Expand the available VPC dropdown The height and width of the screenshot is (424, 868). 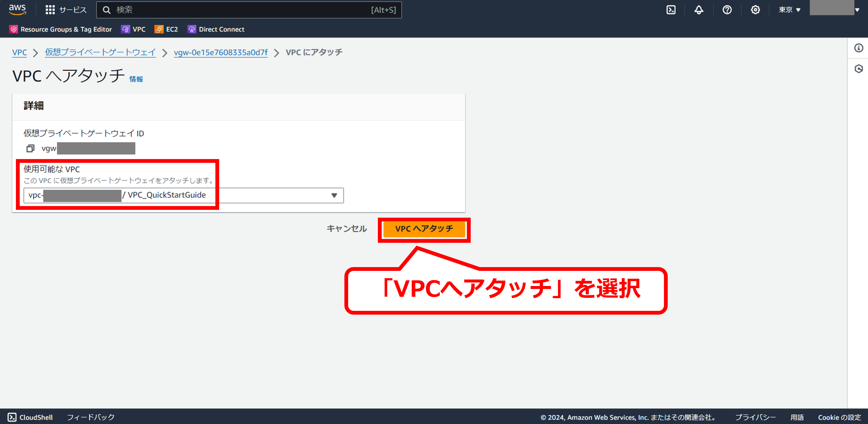click(334, 196)
